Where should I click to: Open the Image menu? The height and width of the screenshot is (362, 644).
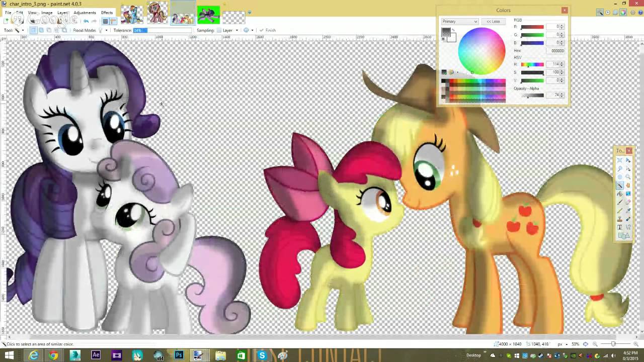[47, 13]
